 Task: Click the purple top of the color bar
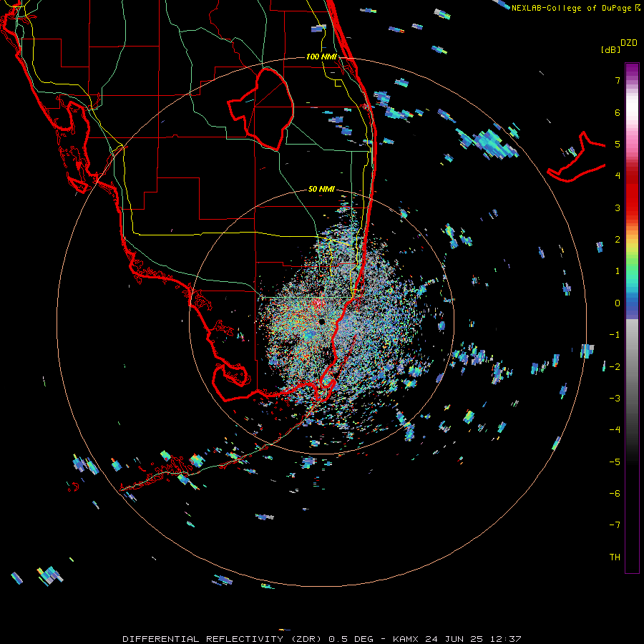pos(632,71)
